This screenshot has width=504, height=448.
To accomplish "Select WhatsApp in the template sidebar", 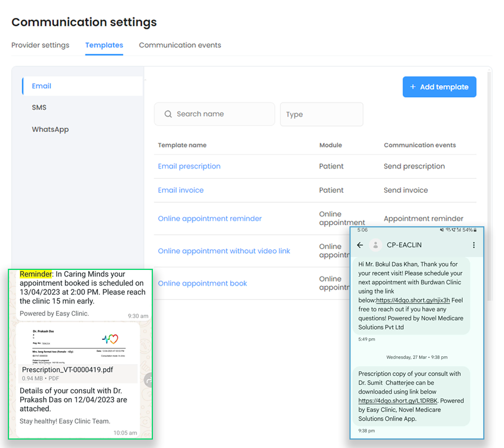I will (x=50, y=129).
